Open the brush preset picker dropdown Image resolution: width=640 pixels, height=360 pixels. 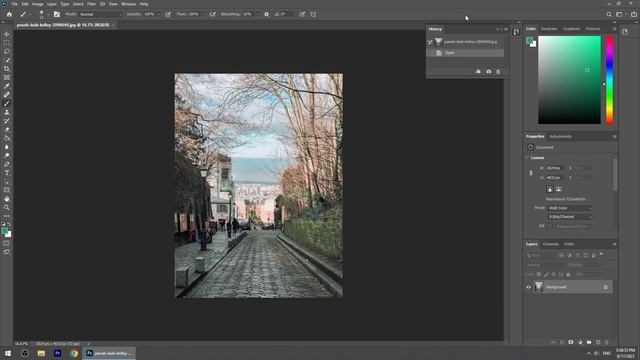[x=48, y=14]
